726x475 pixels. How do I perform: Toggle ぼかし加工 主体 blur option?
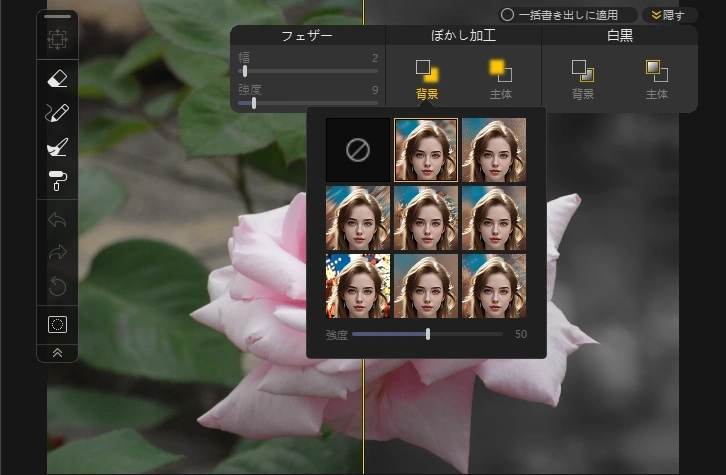[501, 72]
